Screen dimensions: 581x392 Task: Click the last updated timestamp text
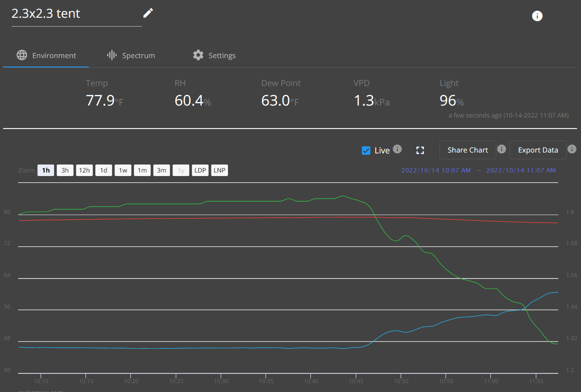coord(508,115)
